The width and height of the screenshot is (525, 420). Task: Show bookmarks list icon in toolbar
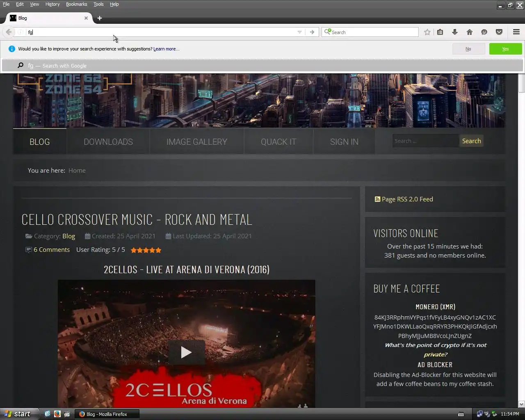point(440,32)
